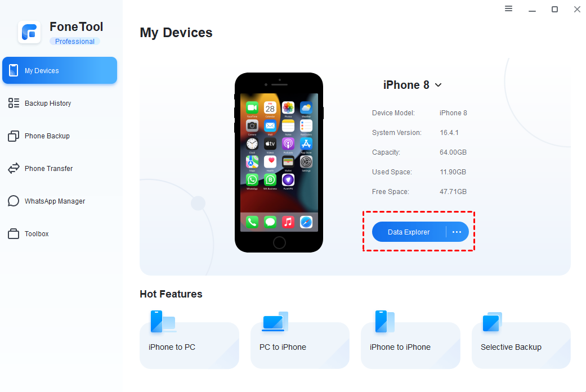Screen dimensions: 586x392
Task: Select My Devices in the sidebar
Action: 60,70
